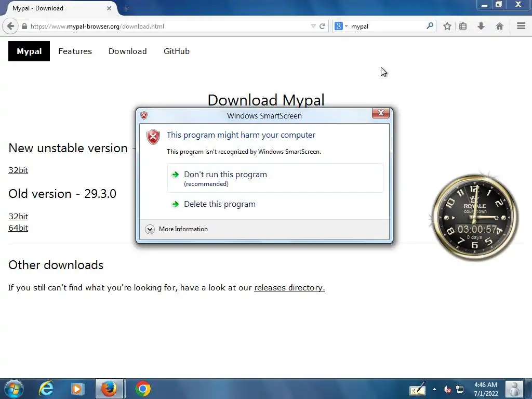Image resolution: width=532 pixels, height=399 pixels.
Task: Open the Download nav link
Action: 128,51
